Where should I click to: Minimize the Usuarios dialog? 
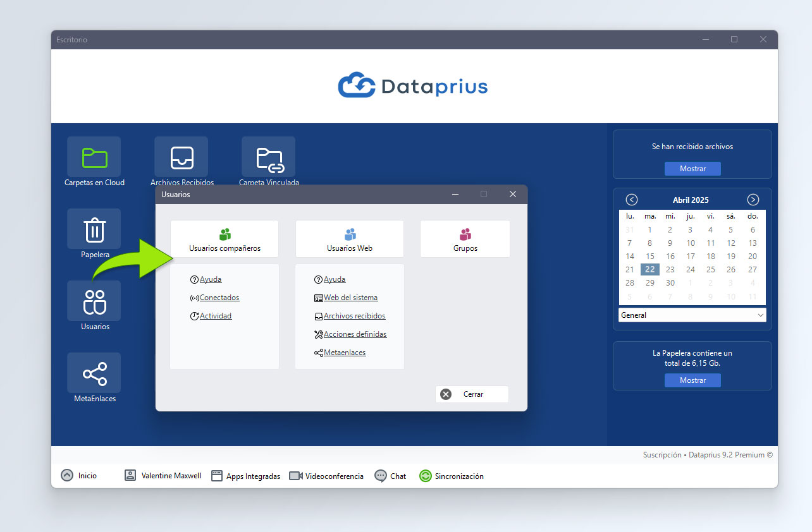pos(455,194)
